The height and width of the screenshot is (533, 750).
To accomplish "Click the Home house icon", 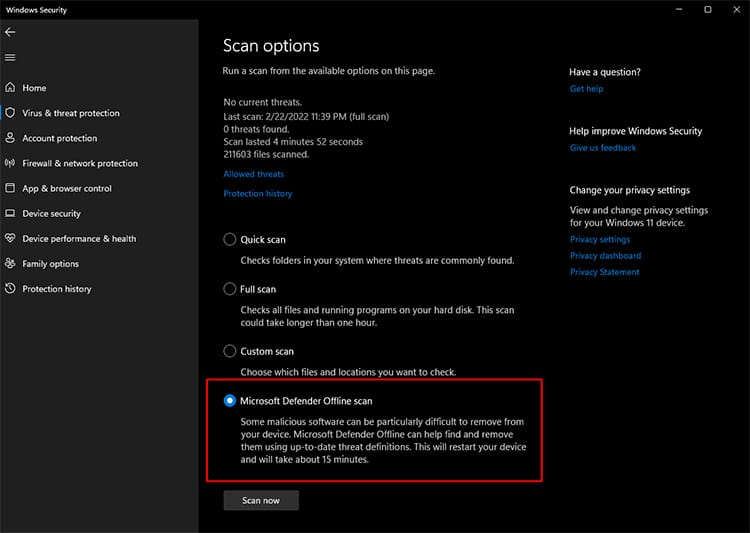I will [x=10, y=88].
